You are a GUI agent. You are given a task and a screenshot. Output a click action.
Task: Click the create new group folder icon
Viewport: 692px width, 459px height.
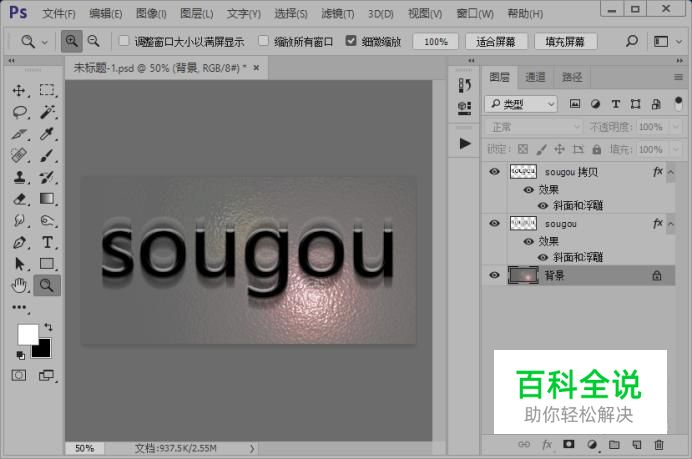pos(614,444)
